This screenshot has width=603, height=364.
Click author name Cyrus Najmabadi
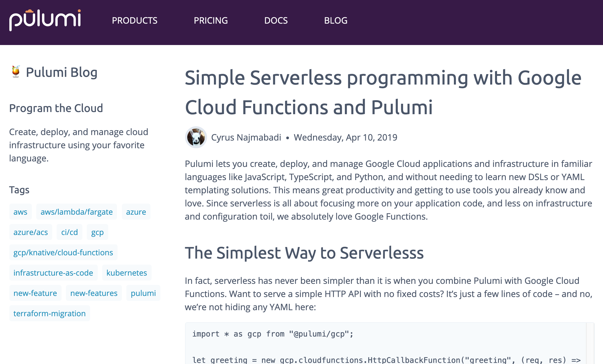pos(246,137)
